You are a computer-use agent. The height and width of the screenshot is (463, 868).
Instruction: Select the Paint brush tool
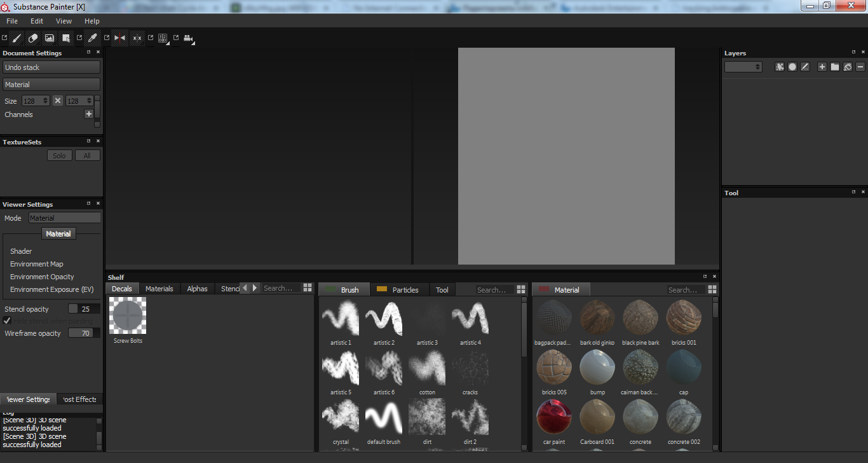coord(17,38)
